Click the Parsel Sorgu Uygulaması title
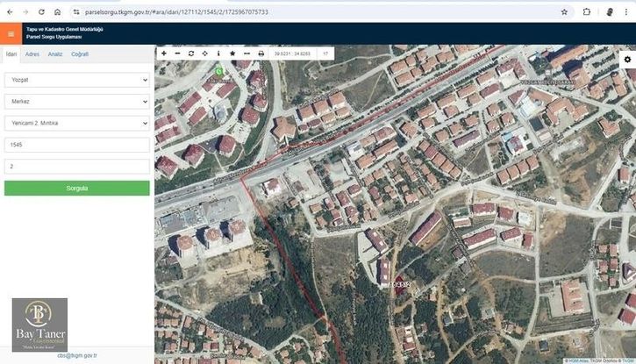 [x=54, y=37]
